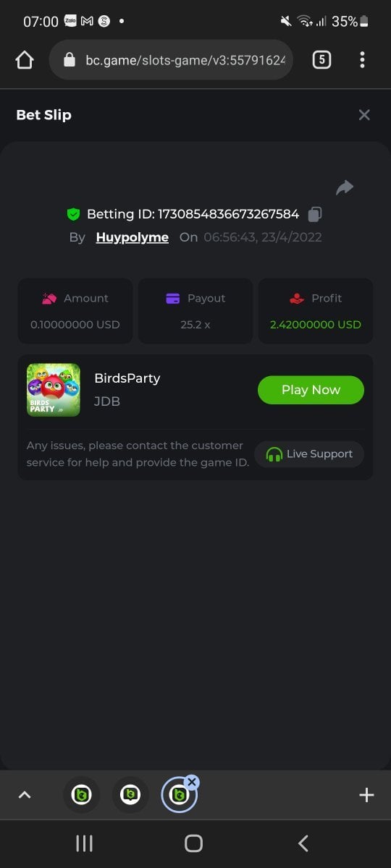This screenshot has height=868, width=391.
Task: Expand the bottom tab bar chevron
Action: pyautogui.click(x=25, y=795)
